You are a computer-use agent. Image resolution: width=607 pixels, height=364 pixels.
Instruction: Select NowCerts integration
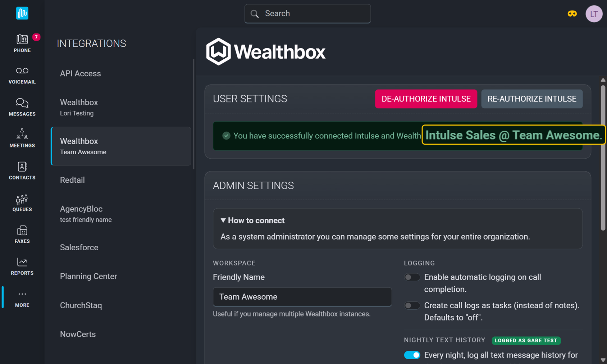pyautogui.click(x=121, y=334)
